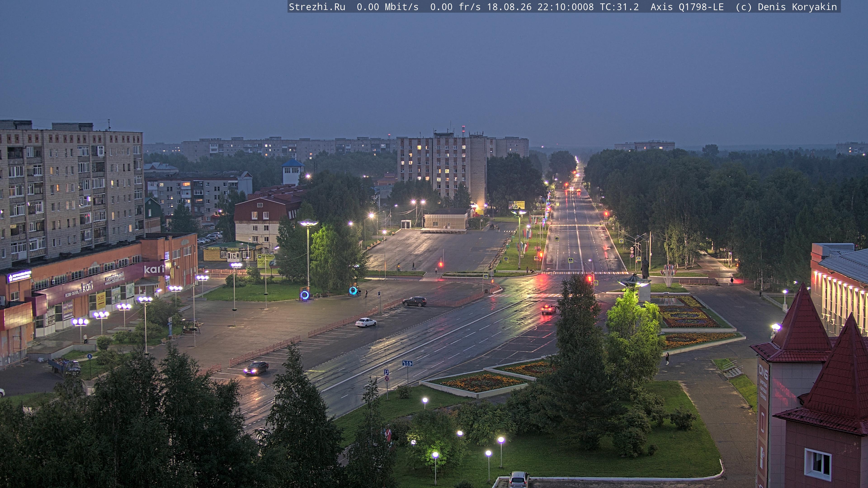Select the "(c) Denis Koryakin" credit text
Viewport: 868px width, 488px height.
[x=786, y=7]
